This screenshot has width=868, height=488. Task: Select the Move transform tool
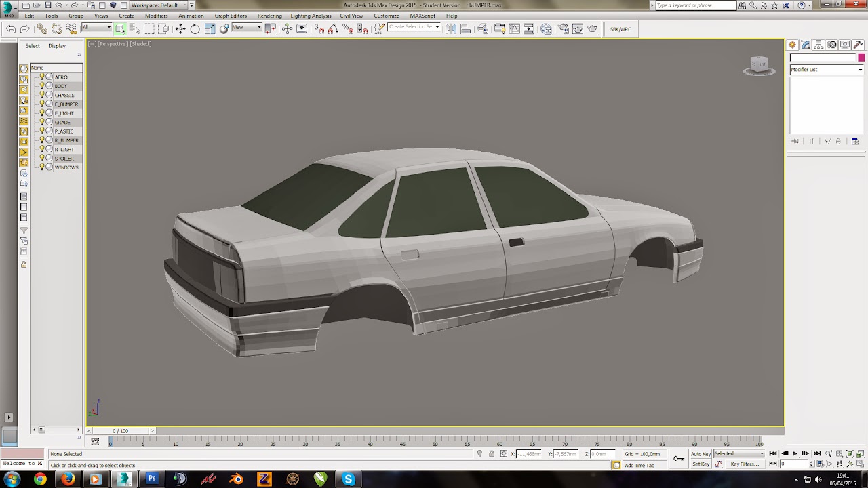pyautogui.click(x=180, y=28)
